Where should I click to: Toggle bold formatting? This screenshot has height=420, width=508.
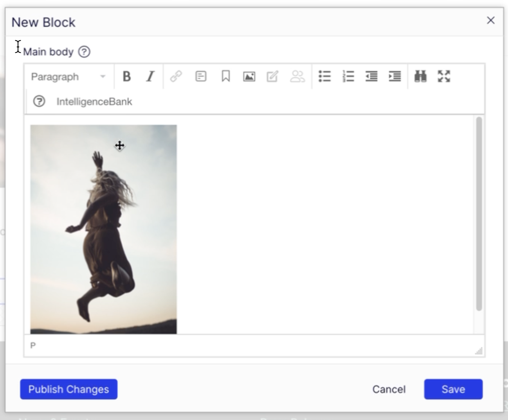click(x=126, y=76)
